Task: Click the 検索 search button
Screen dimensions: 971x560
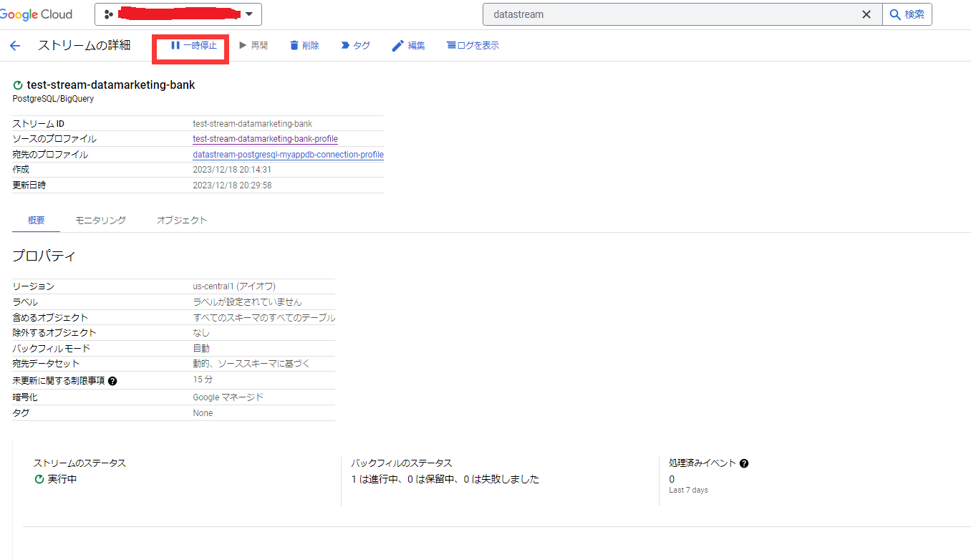Action: 907,14
